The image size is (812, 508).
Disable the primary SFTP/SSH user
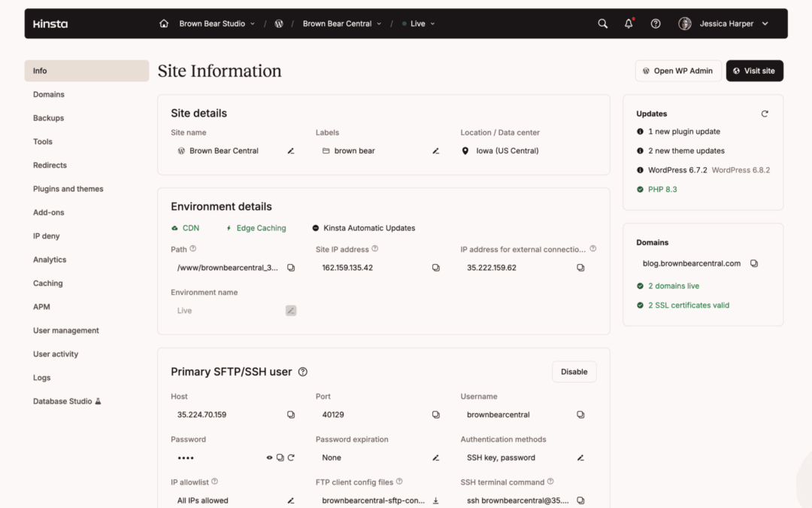574,372
